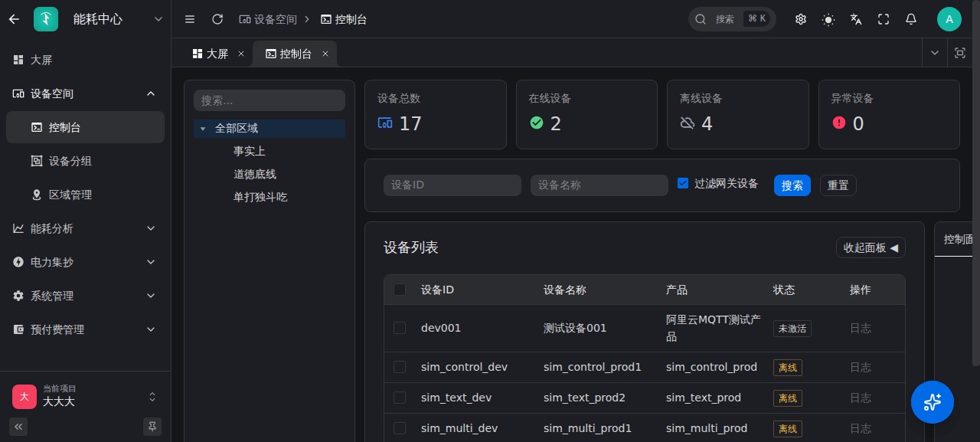Toggle the light/dark theme sun icon
Image resolution: width=980 pixels, height=442 pixels.
click(828, 19)
